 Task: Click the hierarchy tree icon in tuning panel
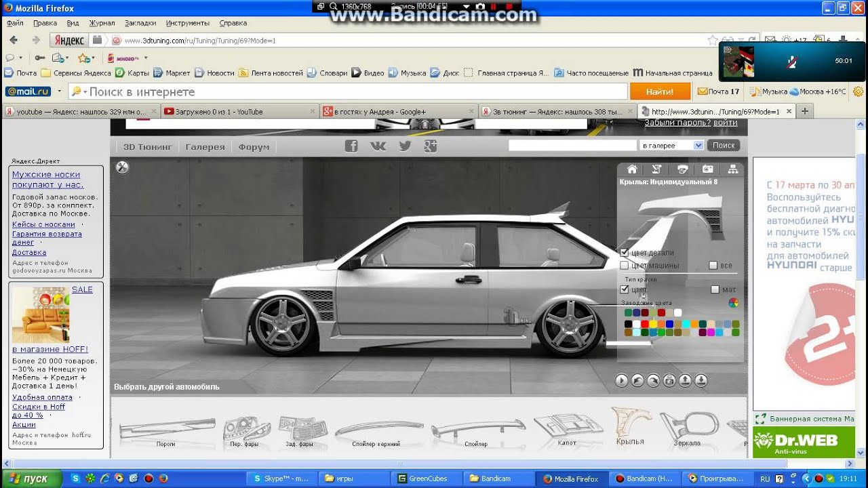click(x=732, y=169)
